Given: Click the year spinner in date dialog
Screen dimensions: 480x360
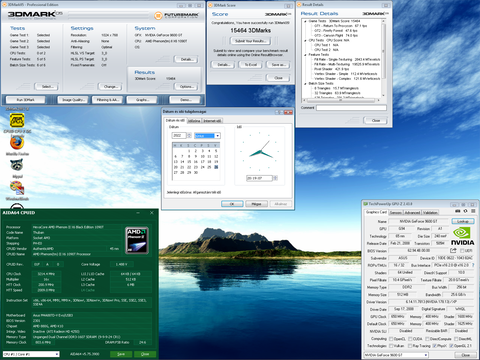Looking at the screenshot, I should pyautogui.click(x=189, y=136).
